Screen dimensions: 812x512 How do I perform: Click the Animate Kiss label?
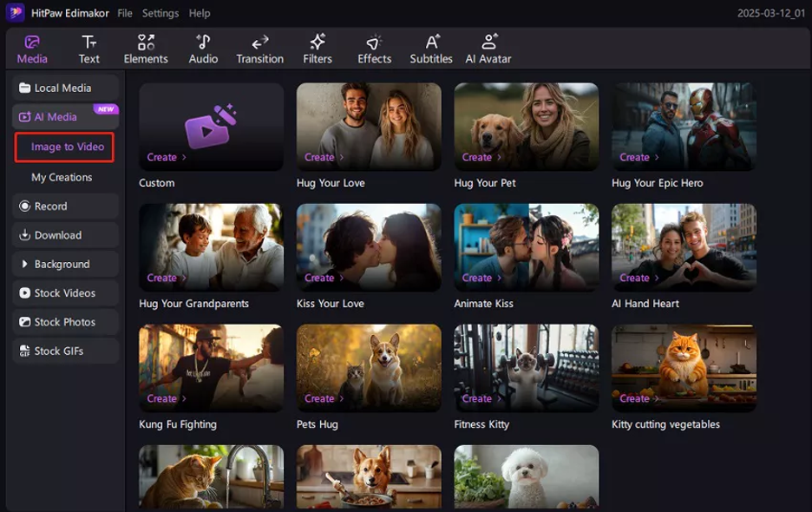[x=484, y=304]
